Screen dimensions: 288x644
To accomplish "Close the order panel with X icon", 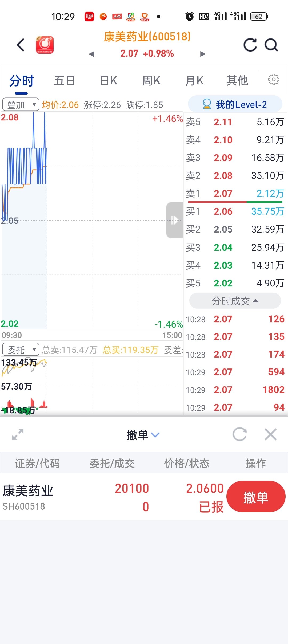I will coord(271,434).
